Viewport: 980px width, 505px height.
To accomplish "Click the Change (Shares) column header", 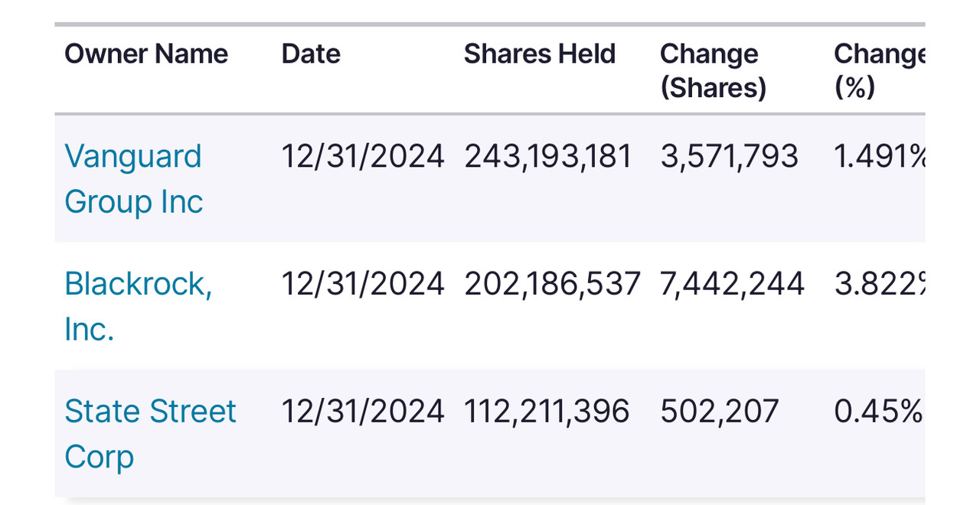I will pyautogui.click(x=713, y=71).
